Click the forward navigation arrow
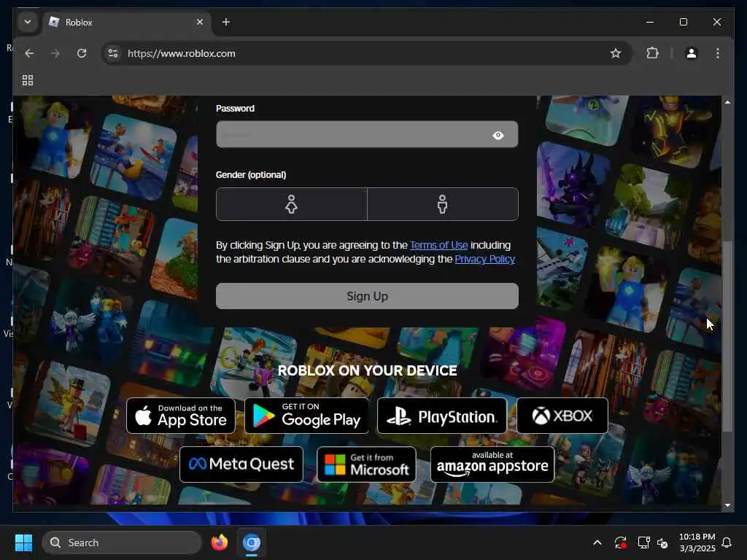 pos(55,53)
